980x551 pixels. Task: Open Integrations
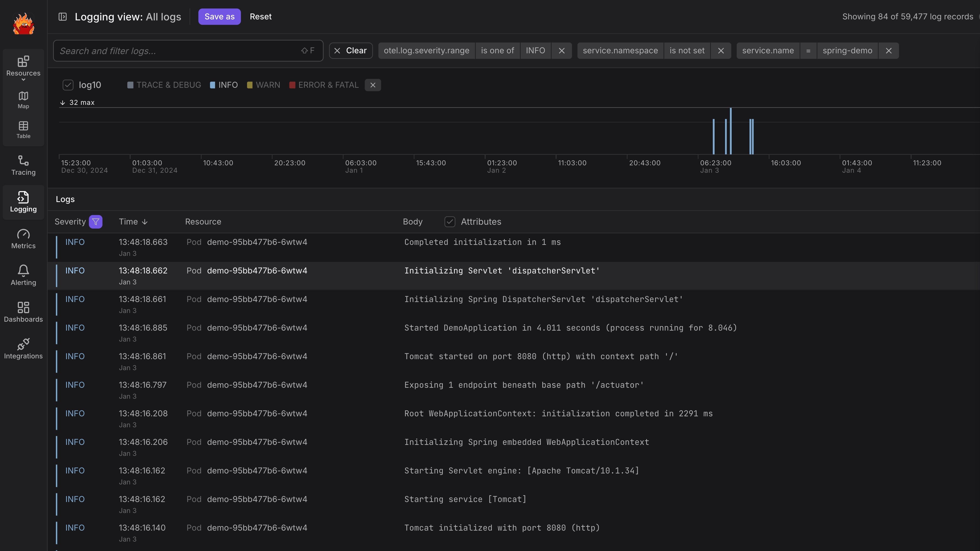pyautogui.click(x=23, y=349)
